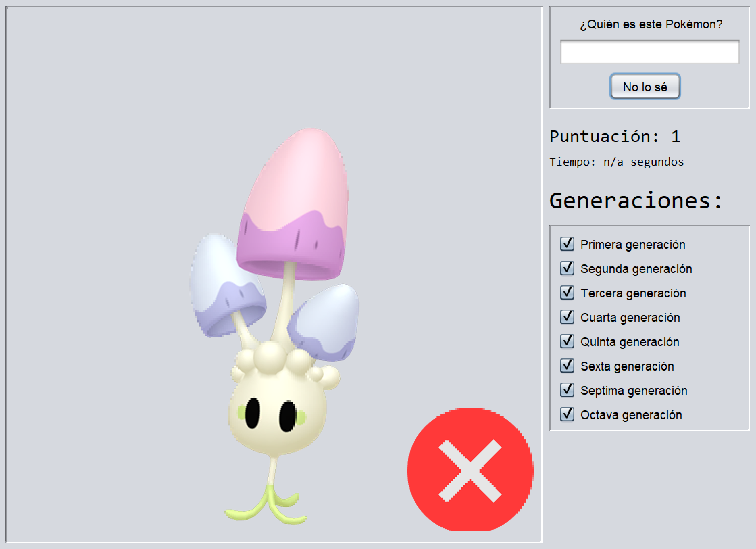756x549 pixels.
Task: Uncheck the Primera generación checkbox
Action: (x=567, y=244)
